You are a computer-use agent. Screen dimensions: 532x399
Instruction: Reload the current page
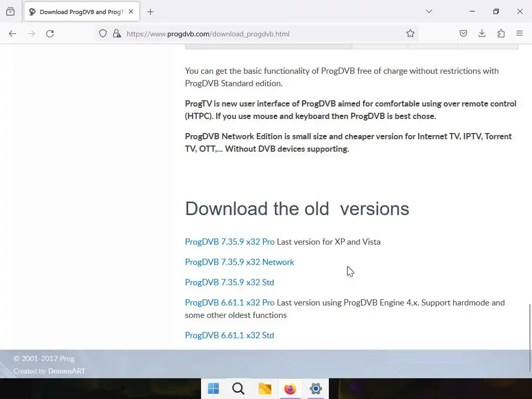(50, 34)
